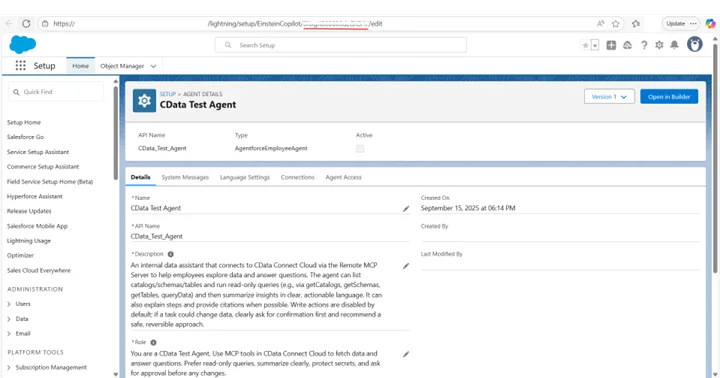The image size is (720, 378).
Task: Switch to the Agent Access tab
Action: click(343, 177)
